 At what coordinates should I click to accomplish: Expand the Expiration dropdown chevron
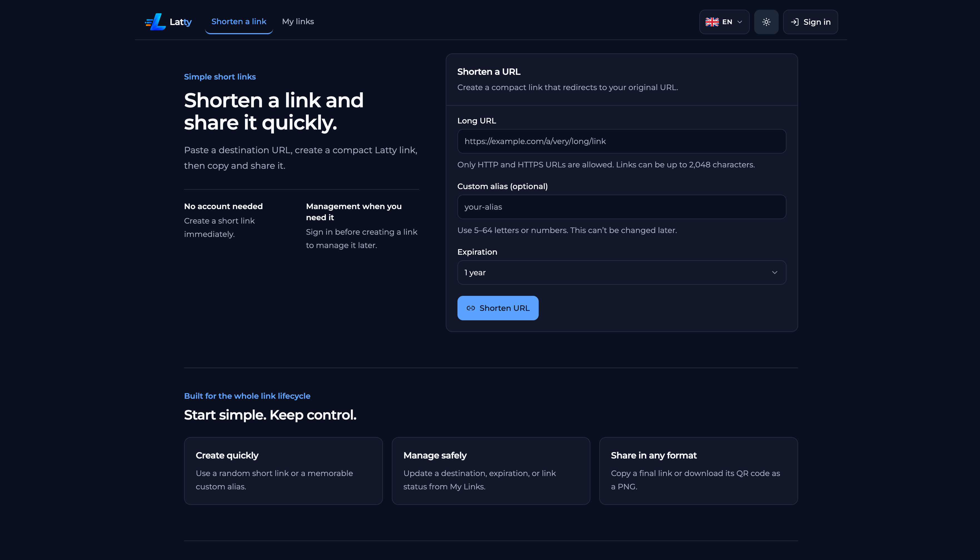(x=774, y=272)
